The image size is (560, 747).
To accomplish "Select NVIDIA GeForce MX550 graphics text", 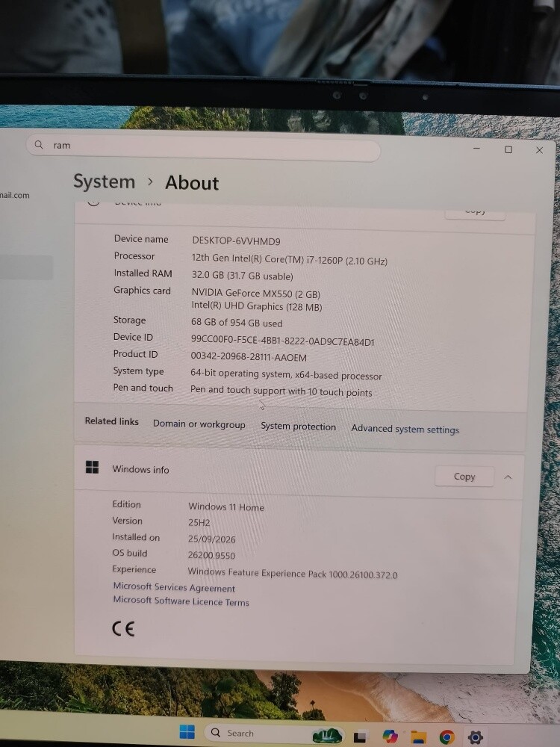I will pos(255,294).
